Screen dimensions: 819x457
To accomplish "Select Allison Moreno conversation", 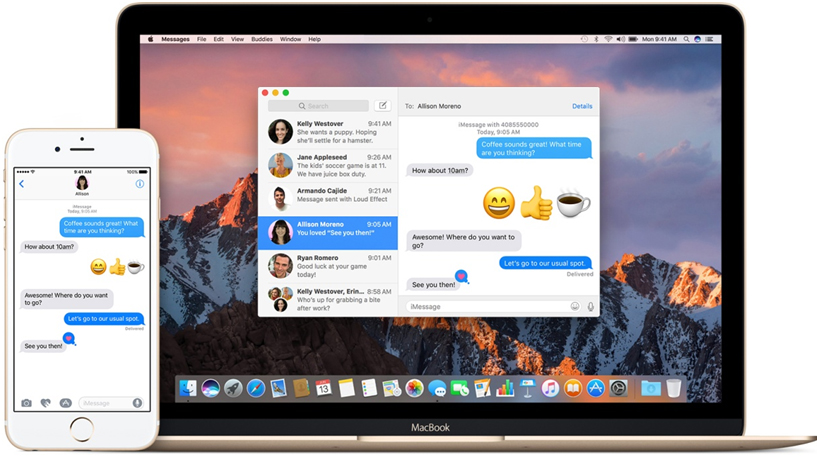I will 328,233.
